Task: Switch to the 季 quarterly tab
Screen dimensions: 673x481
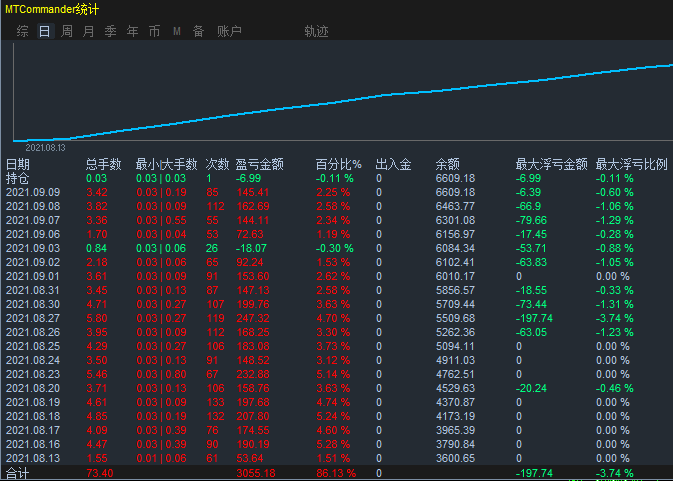Action: pos(110,31)
